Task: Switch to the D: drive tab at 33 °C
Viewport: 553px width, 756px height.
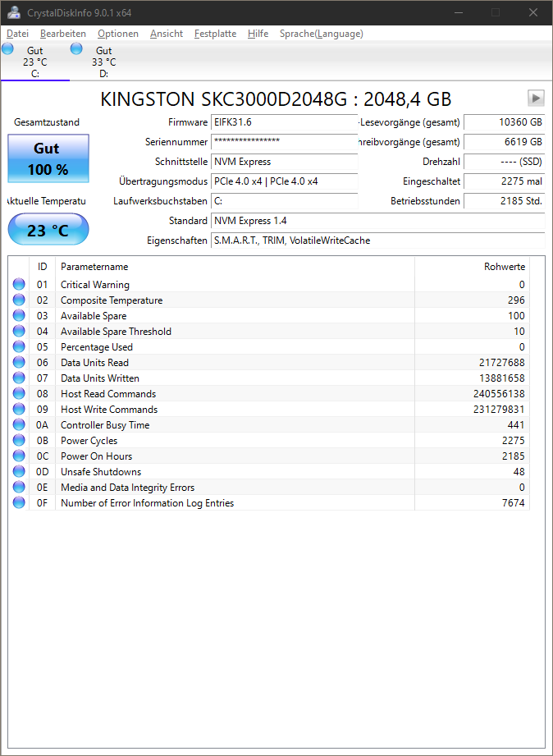Action: point(104,62)
